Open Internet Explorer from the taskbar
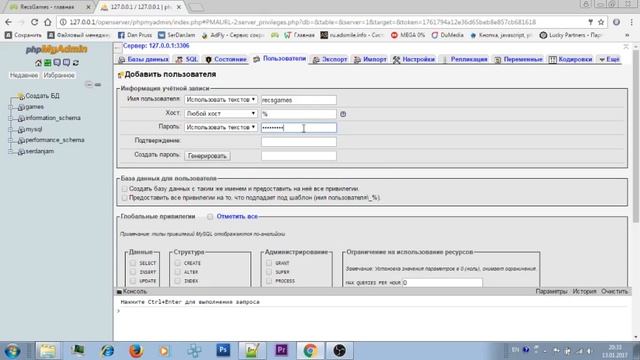The height and width of the screenshot is (360, 640). click(x=107, y=350)
